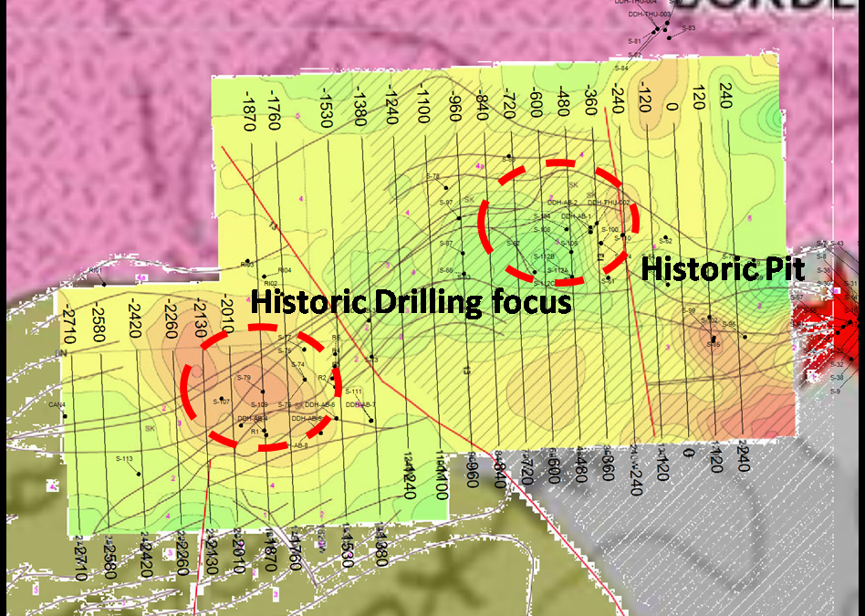Select drill hole label S-107

pos(221,402)
